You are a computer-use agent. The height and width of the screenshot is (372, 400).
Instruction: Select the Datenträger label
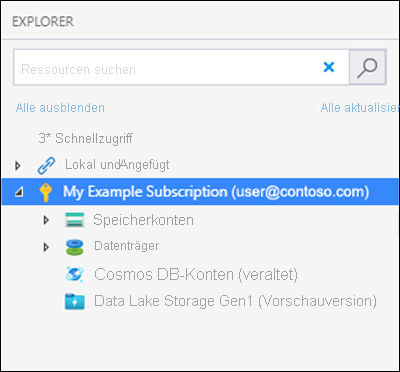[x=127, y=246]
